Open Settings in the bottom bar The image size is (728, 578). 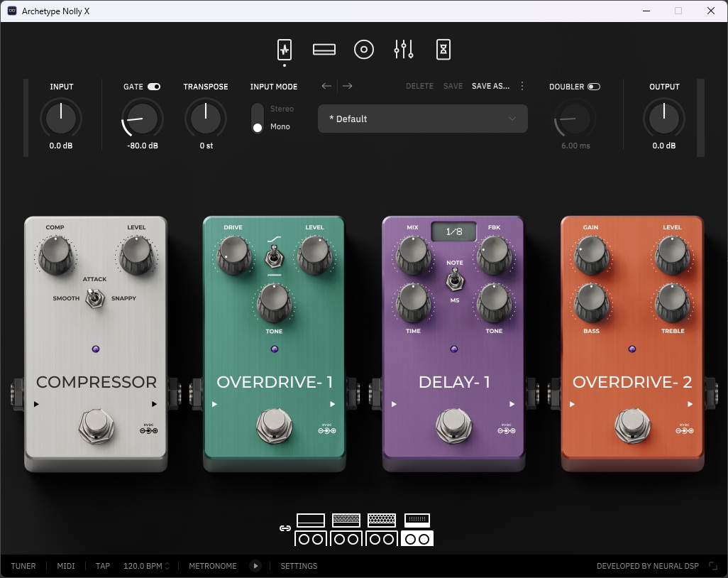(x=299, y=566)
